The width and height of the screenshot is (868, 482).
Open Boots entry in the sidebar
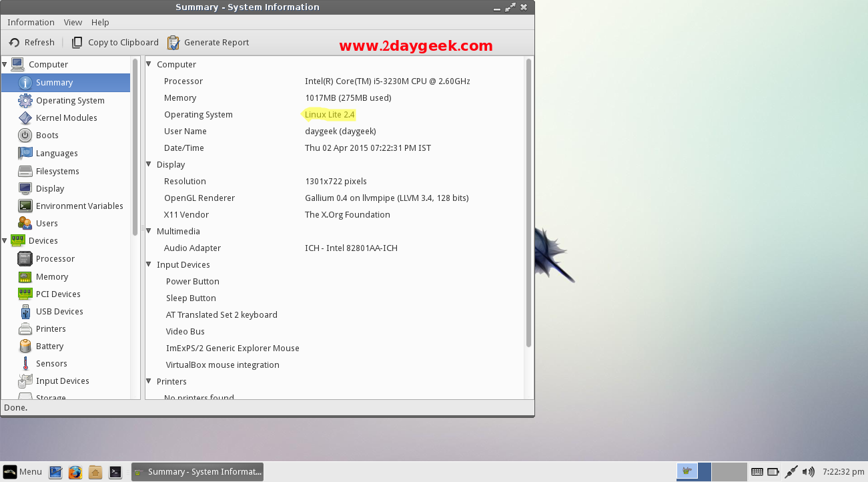[x=47, y=136]
